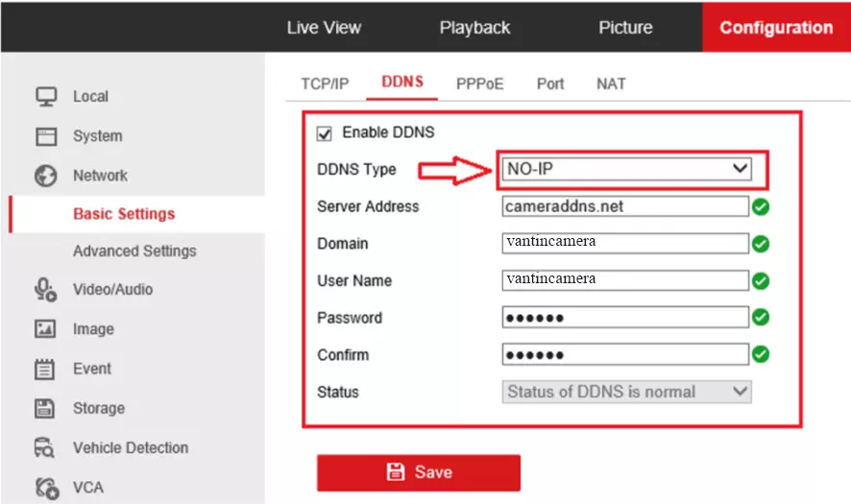Open the Local settings menu

click(x=90, y=97)
